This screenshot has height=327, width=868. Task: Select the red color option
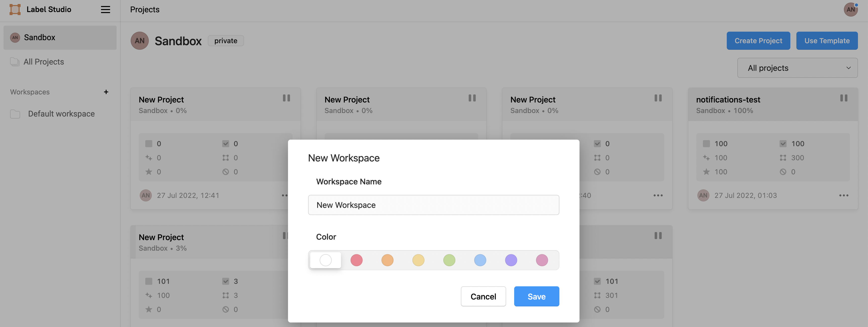click(x=356, y=260)
